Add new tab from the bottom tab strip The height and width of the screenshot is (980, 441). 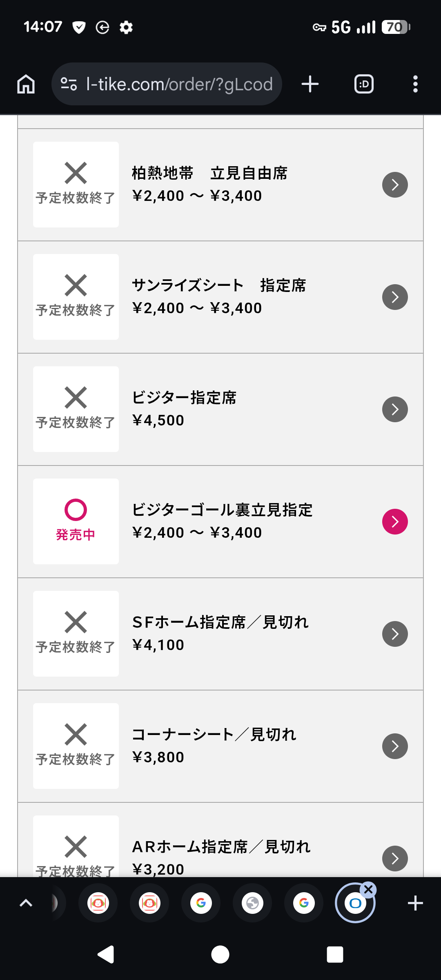coord(415,903)
